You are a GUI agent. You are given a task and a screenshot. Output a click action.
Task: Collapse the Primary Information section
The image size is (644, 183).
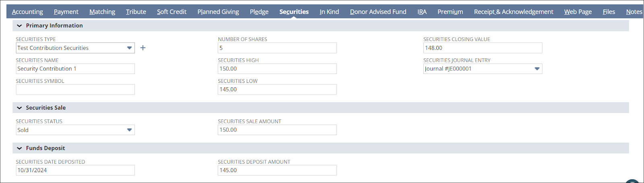coord(19,26)
